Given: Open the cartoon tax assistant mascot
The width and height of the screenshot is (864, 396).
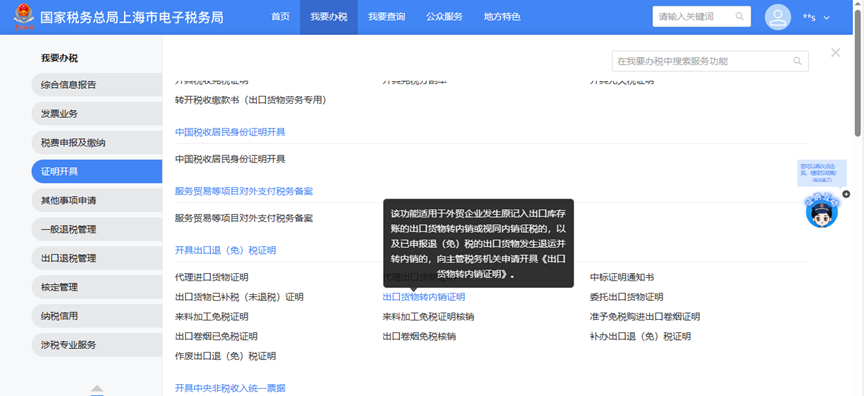Looking at the screenshot, I should coord(822,212).
